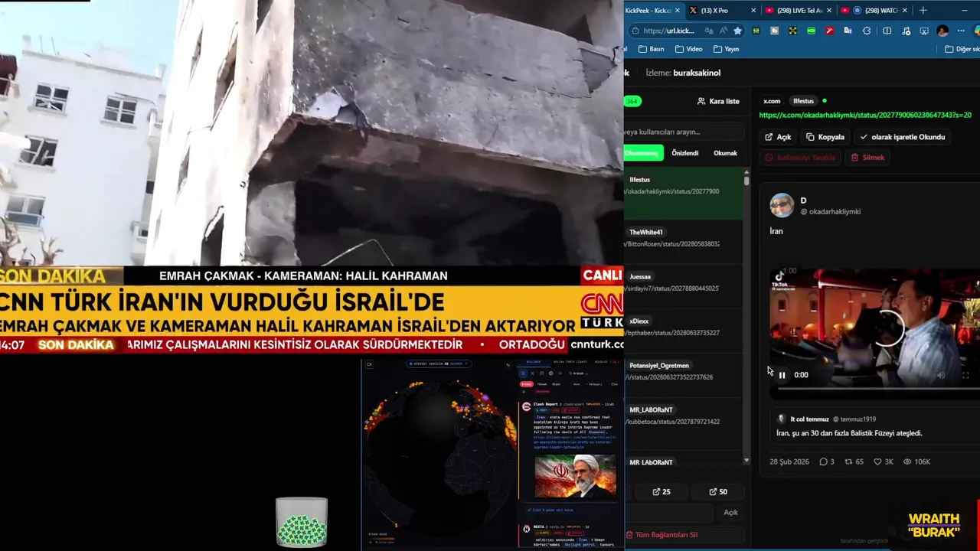Select the Potansiyel_Ogretmen link entry
Image resolution: width=980 pixels, height=551 pixels.
684,374
